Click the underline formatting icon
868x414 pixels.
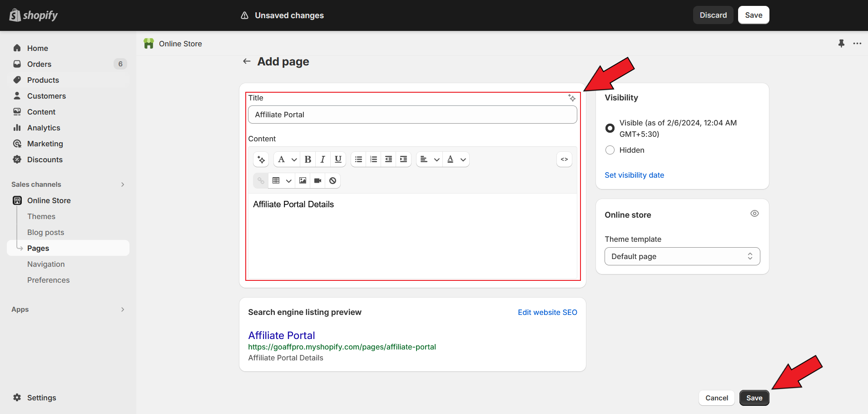click(338, 160)
